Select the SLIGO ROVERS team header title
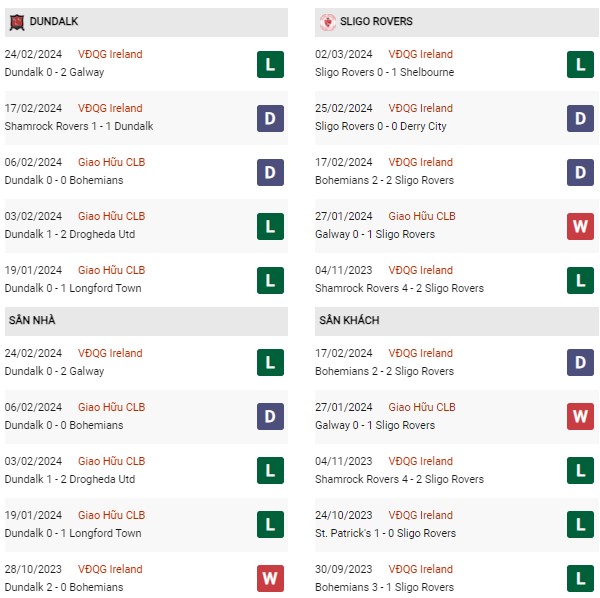 tap(376, 21)
